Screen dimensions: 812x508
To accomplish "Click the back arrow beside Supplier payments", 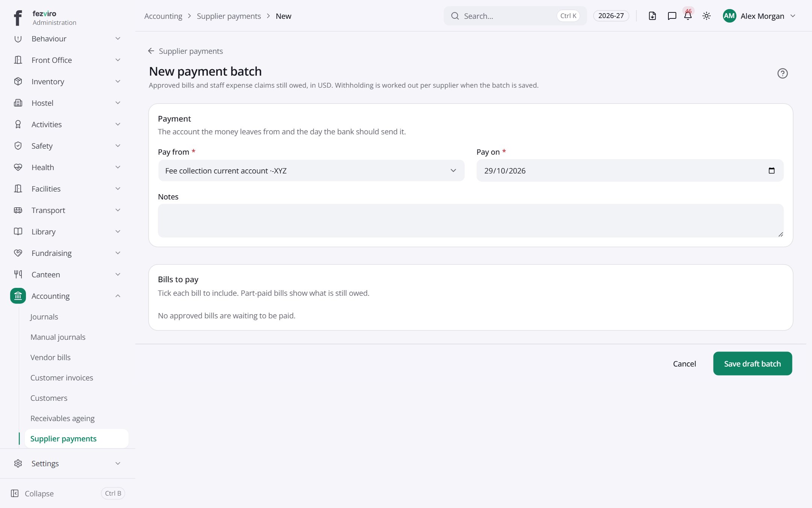I will click(x=151, y=51).
